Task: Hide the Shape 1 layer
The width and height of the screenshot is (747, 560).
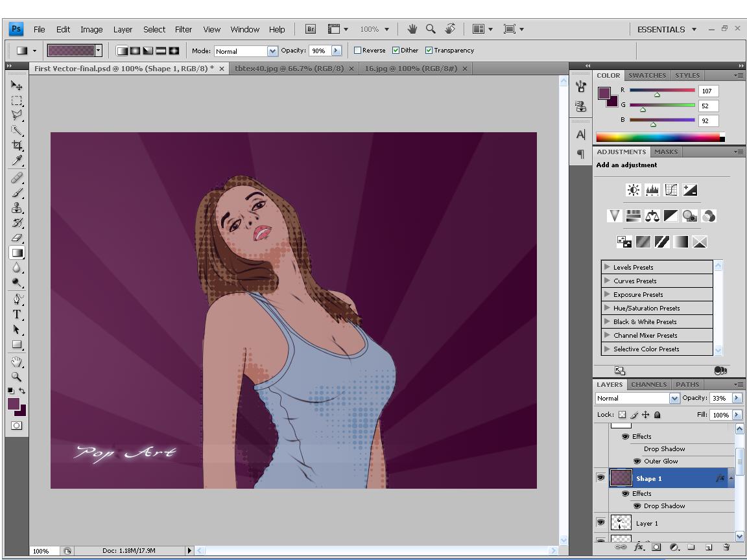Action: click(600, 478)
